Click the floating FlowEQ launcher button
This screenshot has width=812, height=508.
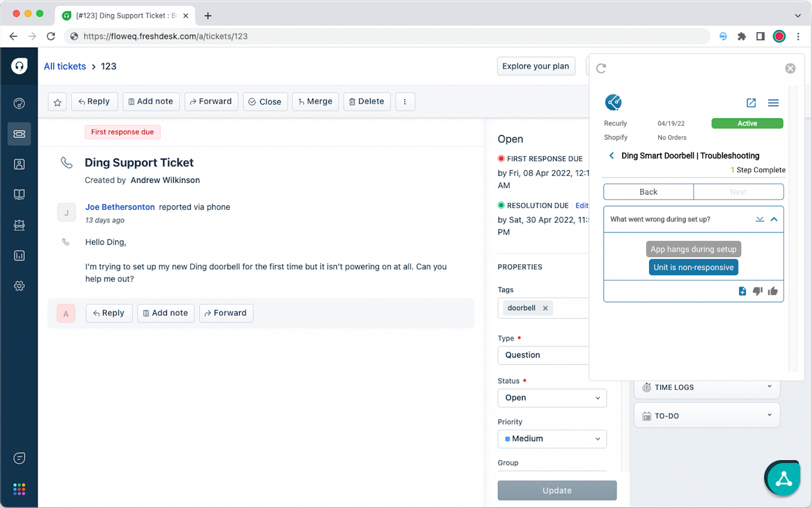[x=783, y=479]
